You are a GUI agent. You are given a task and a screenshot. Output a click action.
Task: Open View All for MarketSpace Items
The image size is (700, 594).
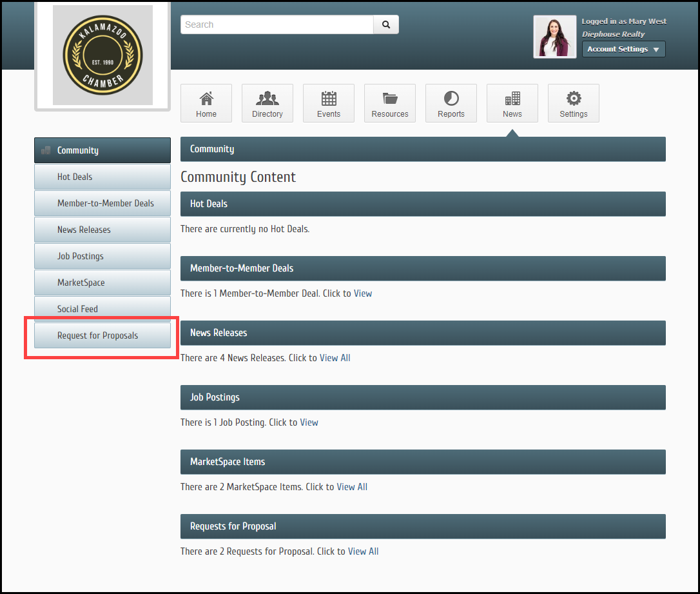tap(352, 487)
